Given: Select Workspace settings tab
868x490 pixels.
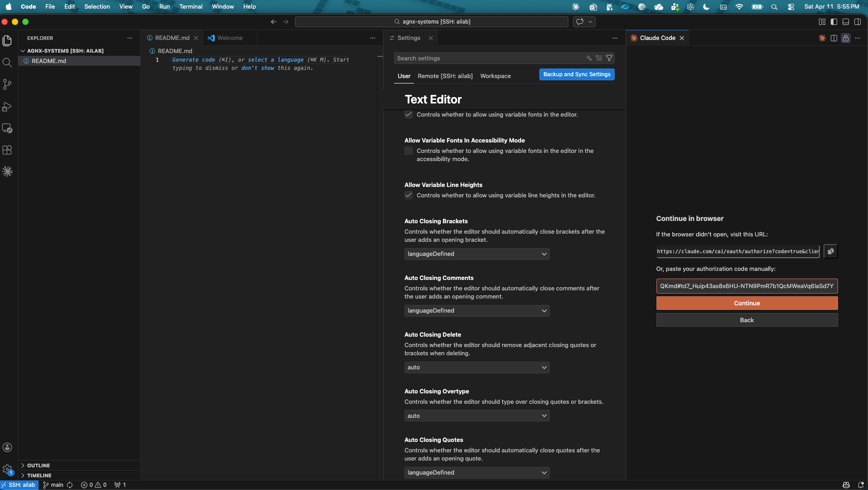Looking at the screenshot, I should tap(495, 76).
